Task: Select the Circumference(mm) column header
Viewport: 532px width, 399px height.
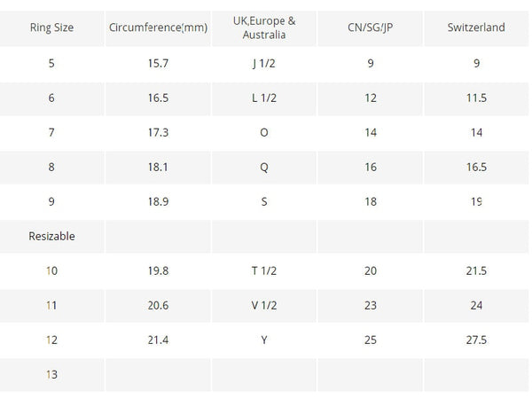Action: tap(158, 27)
